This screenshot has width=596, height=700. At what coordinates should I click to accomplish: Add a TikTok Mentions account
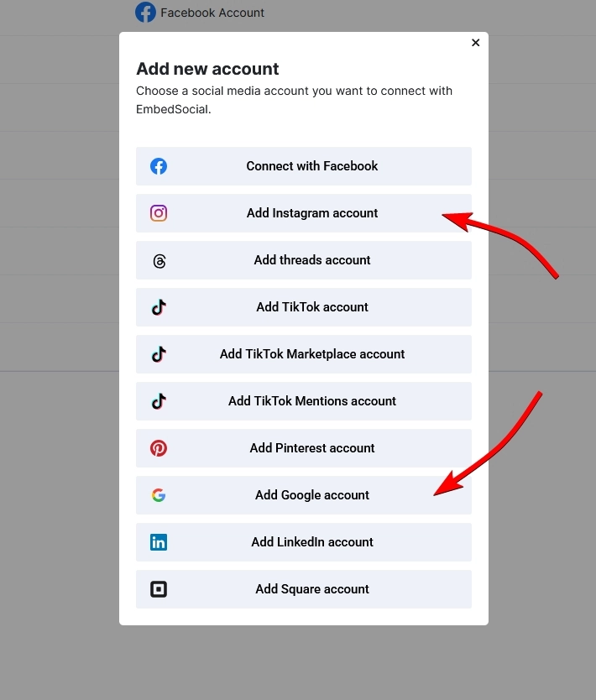click(x=311, y=401)
